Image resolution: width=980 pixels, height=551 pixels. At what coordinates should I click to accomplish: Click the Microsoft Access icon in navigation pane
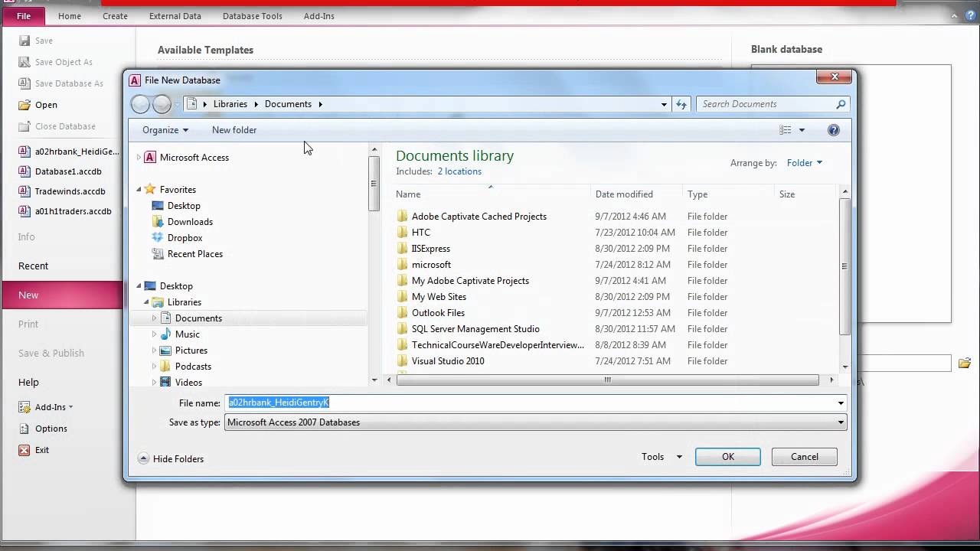coord(150,158)
